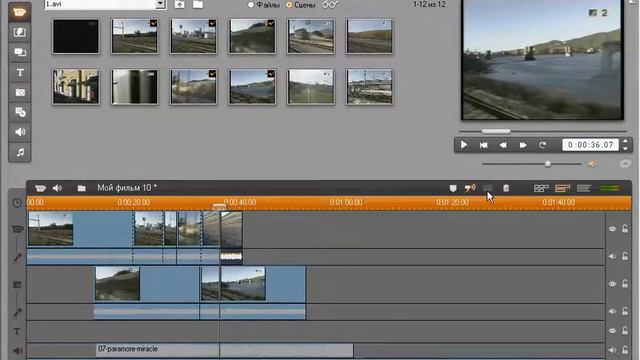Select the dark blurred pole scene thumbnail

click(x=134, y=87)
